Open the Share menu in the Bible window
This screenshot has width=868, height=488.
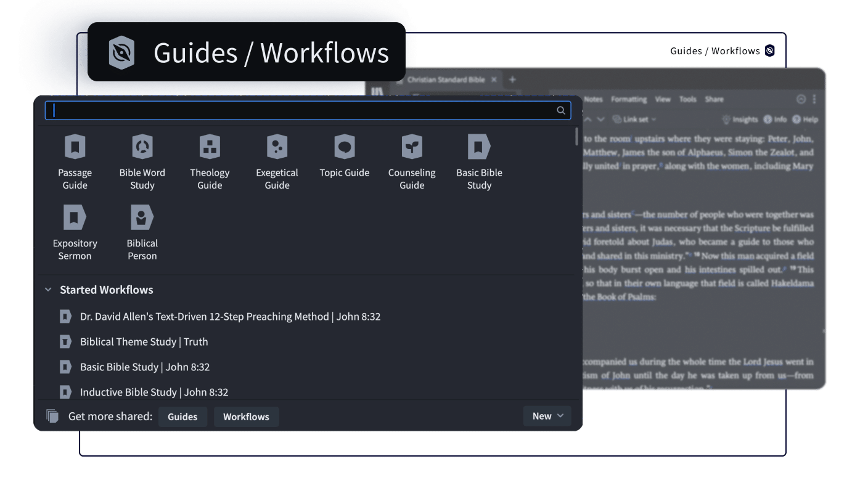714,99
